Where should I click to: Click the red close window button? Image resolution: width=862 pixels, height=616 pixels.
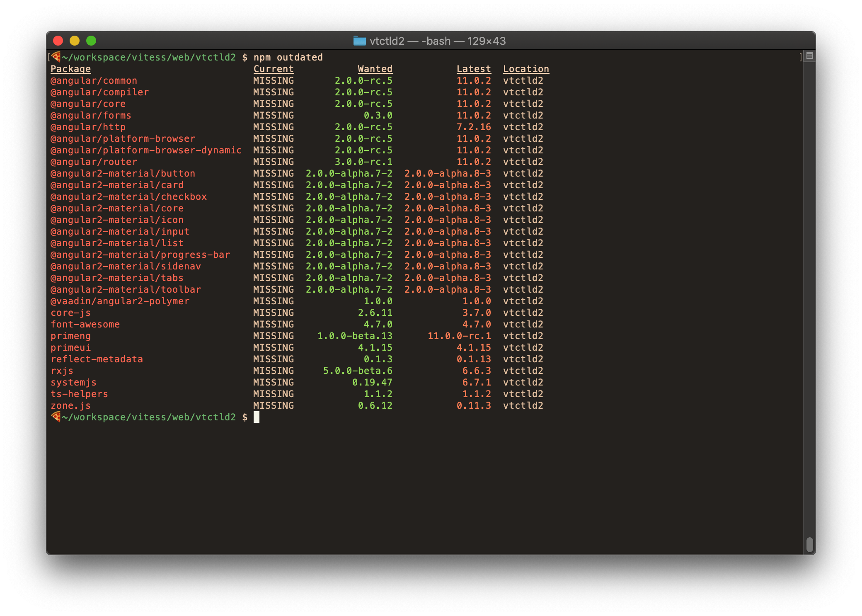coord(58,41)
